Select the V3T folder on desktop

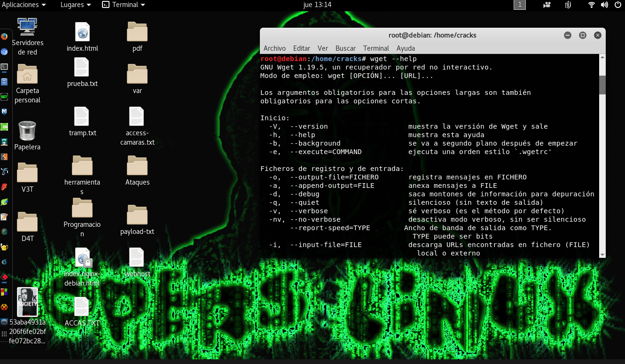click(x=27, y=178)
